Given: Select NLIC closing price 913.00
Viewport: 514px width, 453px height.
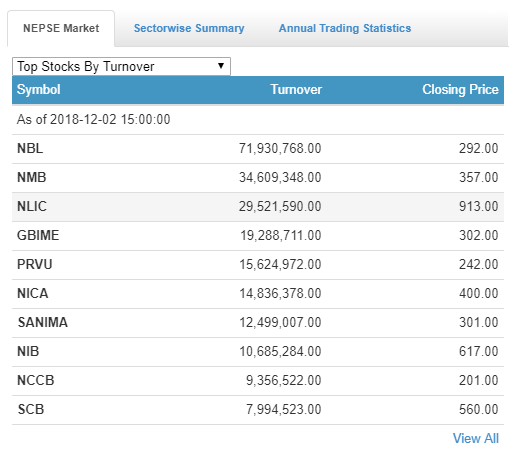Looking at the screenshot, I should pyautogui.click(x=479, y=206).
